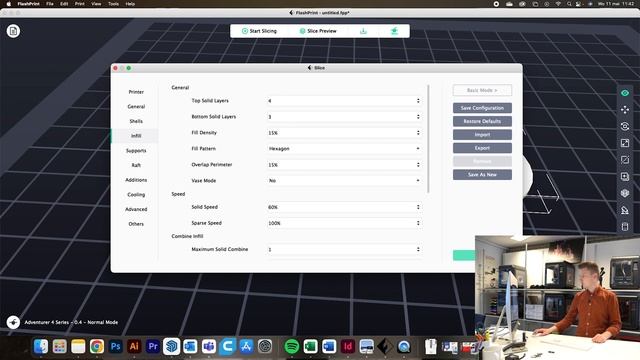The width and height of the screenshot is (640, 360).
Task: Select the Advanced tab
Action: [x=136, y=209]
